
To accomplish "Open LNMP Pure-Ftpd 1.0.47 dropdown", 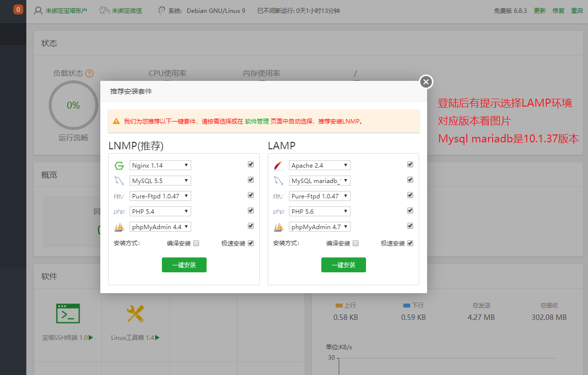I will (x=160, y=196).
